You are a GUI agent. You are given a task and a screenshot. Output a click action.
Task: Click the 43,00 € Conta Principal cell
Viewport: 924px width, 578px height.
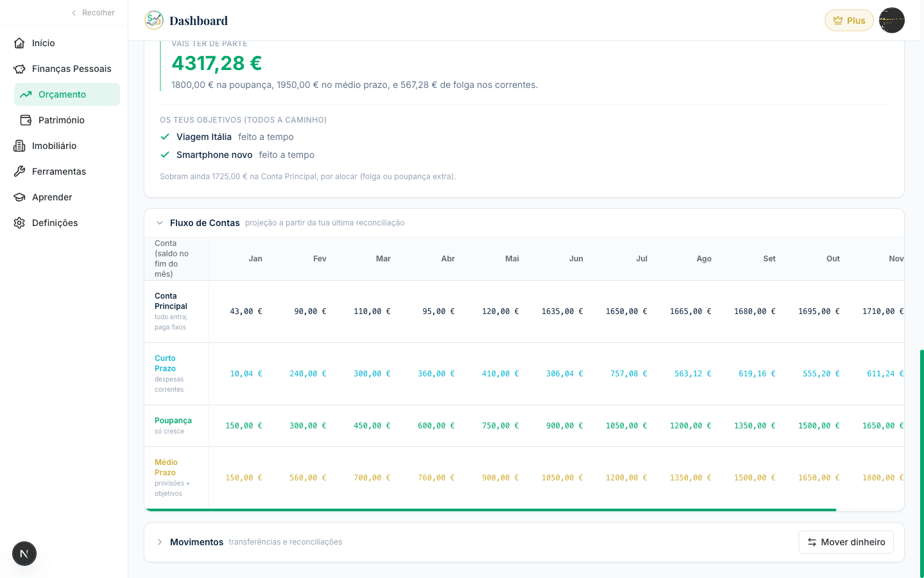coord(246,311)
